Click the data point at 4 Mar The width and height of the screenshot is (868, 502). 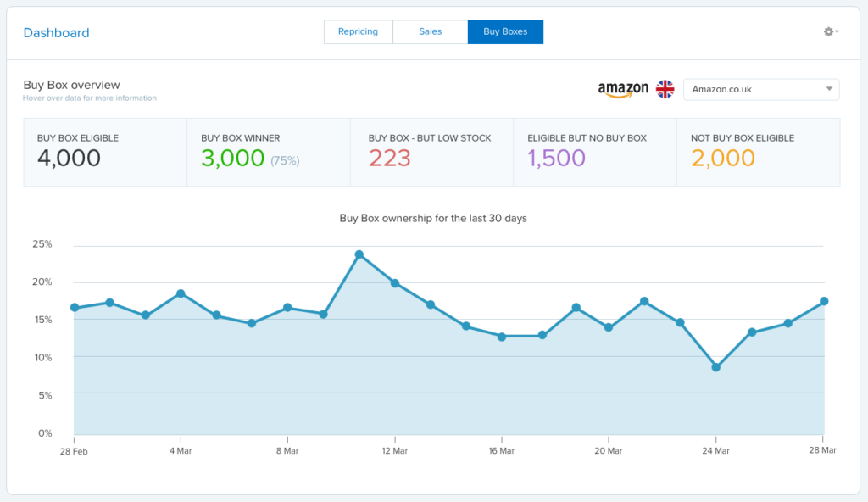pyautogui.click(x=181, y=293)
